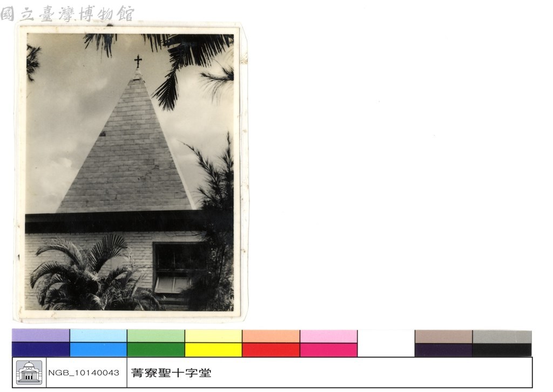This screenshot has height=392, width=553.
Task: Click the museum building logo icon
Action: (29, 372)
